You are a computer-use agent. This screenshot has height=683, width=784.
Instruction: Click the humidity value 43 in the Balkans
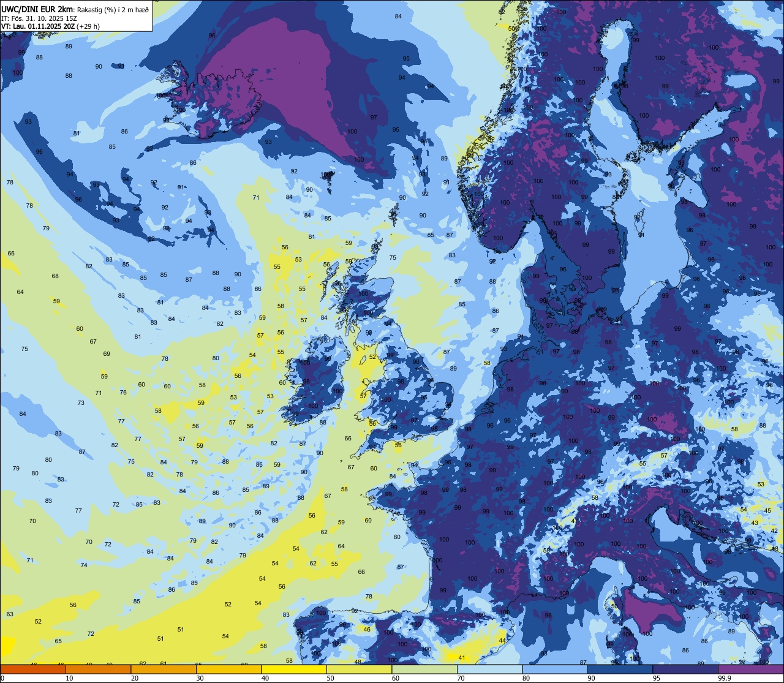pos(755,523)
